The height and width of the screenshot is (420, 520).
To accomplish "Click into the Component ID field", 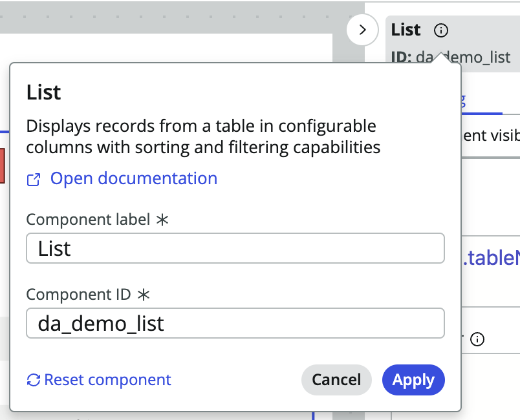I will [x=235, y=323].
